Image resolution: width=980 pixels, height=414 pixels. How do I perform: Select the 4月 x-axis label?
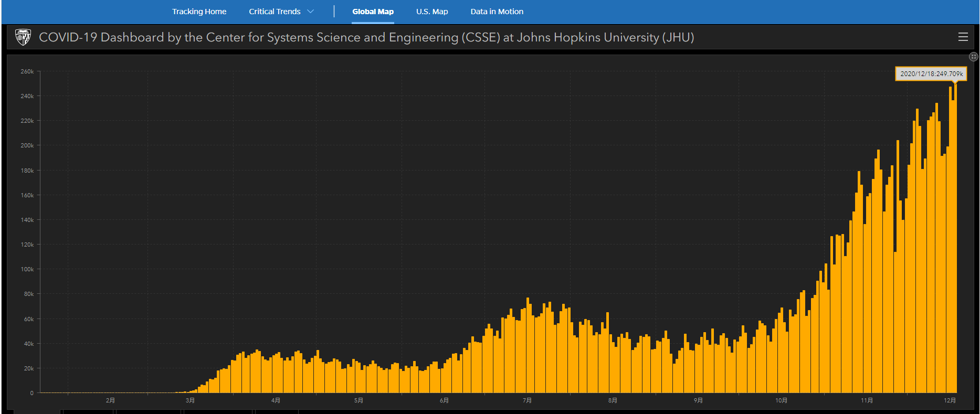point(276,400)
